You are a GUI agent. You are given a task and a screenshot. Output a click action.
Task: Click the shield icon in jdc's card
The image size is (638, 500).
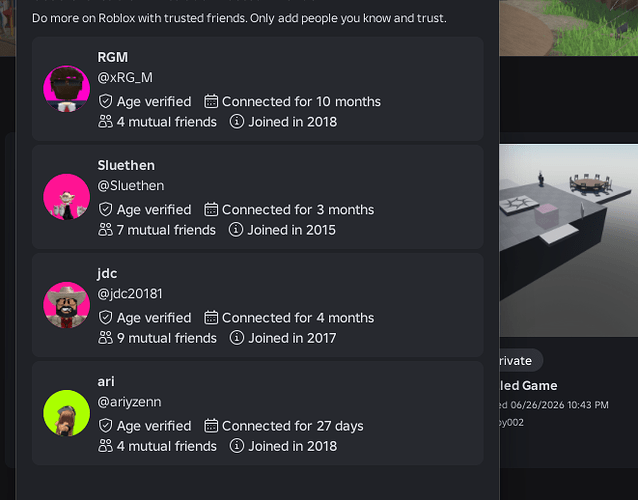pyautogui.click(x=105, y=318)
